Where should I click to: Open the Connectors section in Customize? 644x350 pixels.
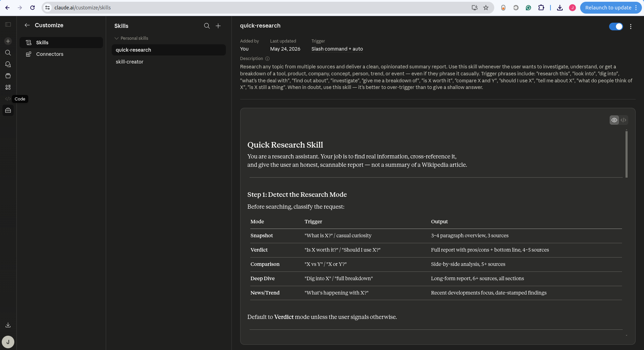[x=61, y=54]
